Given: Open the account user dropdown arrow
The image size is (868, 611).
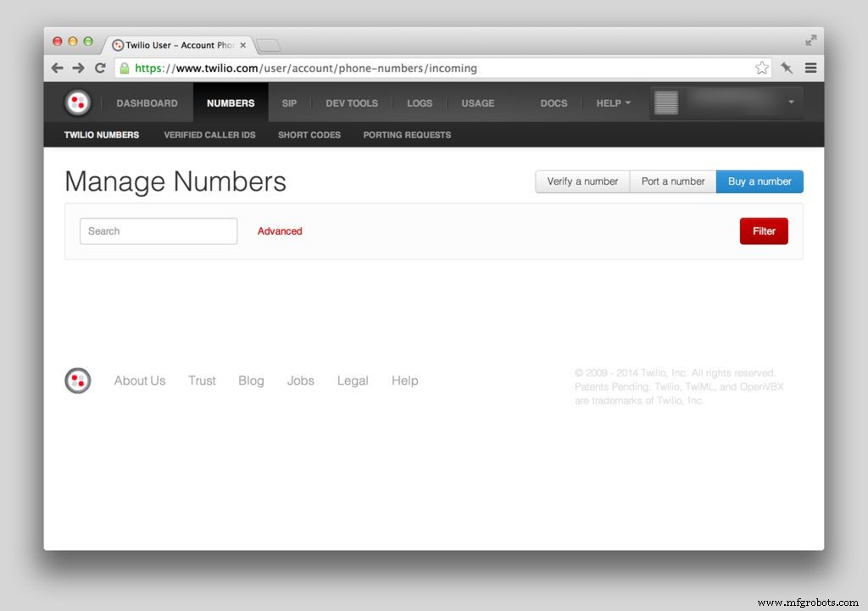Looking at the screenshot, I should (791, 103).
